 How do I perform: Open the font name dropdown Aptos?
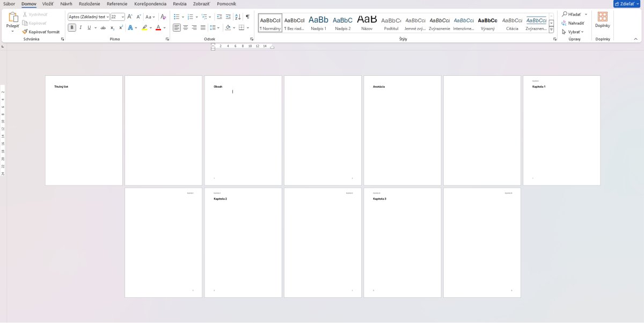(108, 17)
